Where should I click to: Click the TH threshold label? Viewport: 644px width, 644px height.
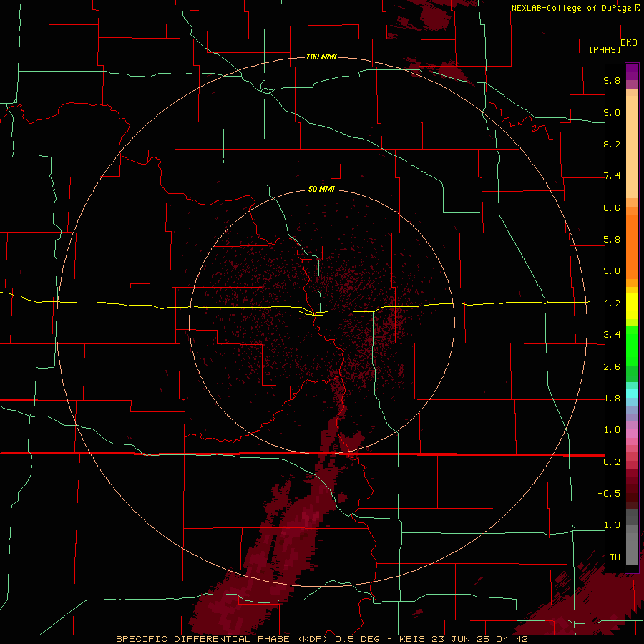pyautogui.click(x=615, y=557)
